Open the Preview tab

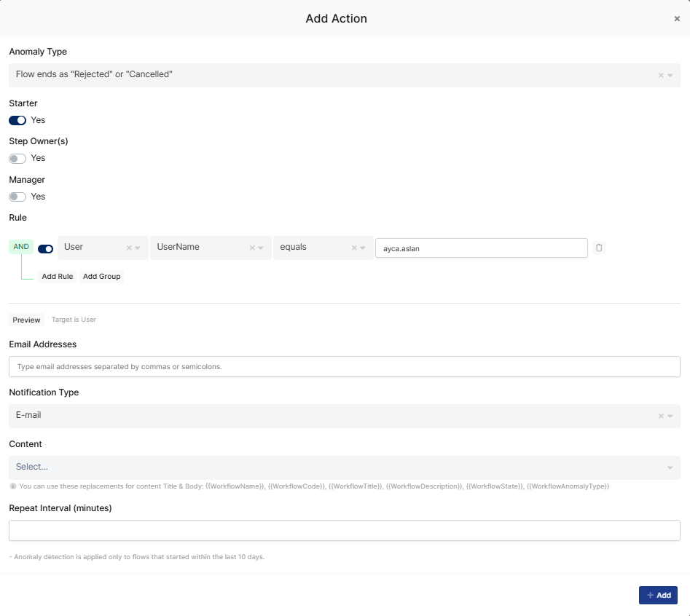(26, 320)
